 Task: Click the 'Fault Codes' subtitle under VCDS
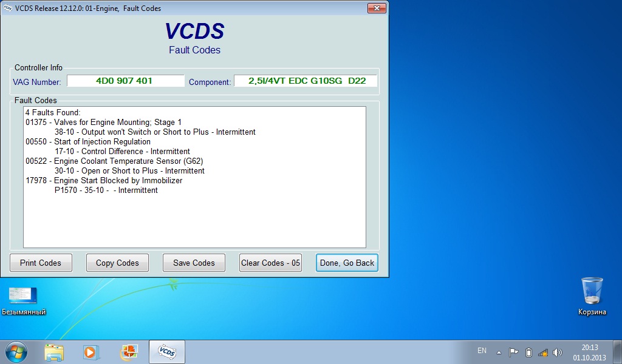point(194,50)
